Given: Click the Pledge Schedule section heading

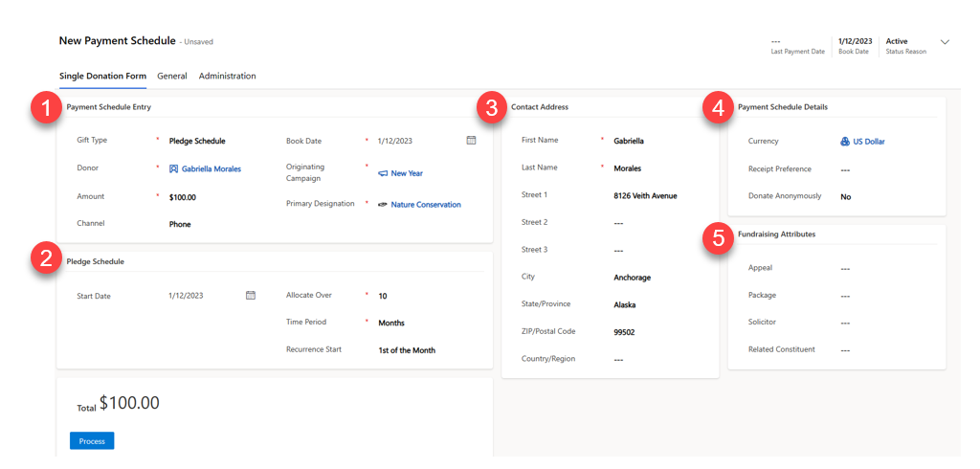Looking at the screenshot, I should (95, 262).
